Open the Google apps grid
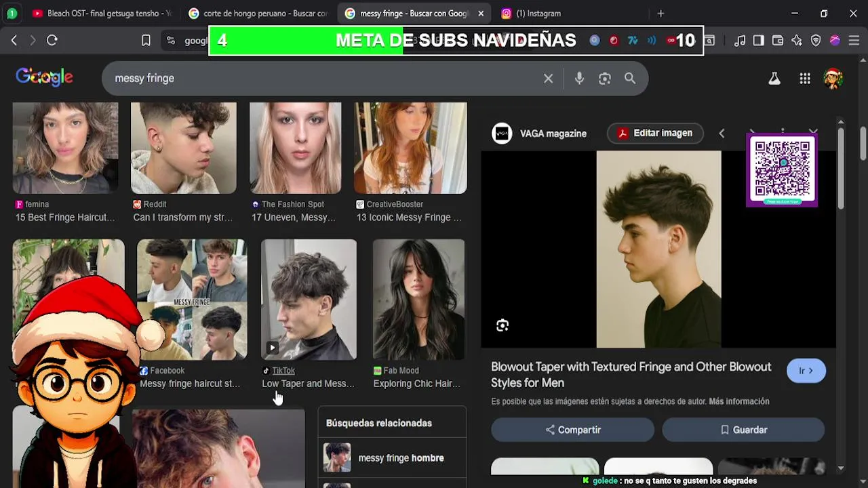 (805, 79)
